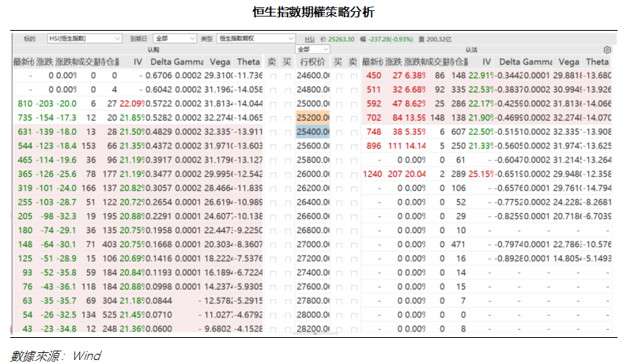Expand the 全部 dropdown above the 行权价 column
627x364 pixels.
312,49
